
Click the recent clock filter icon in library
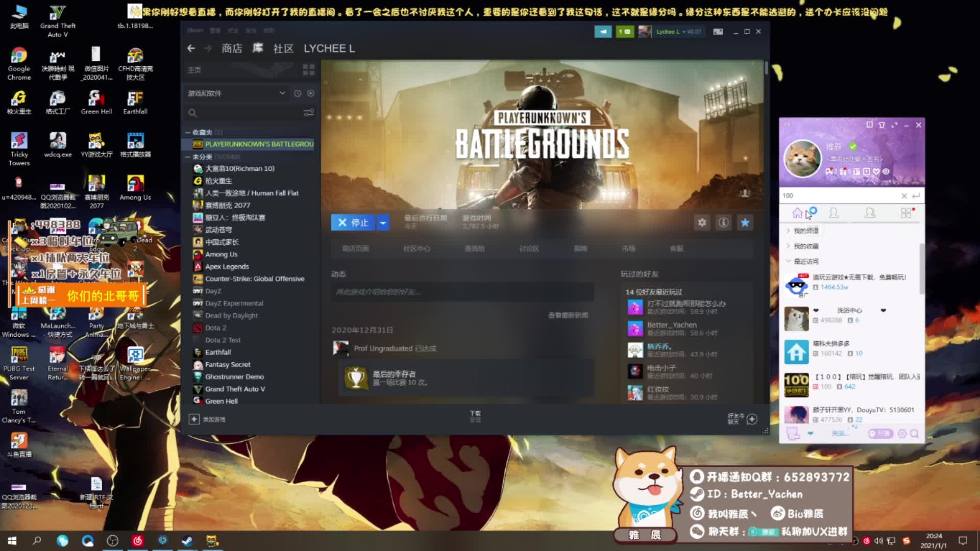(298, 93)
